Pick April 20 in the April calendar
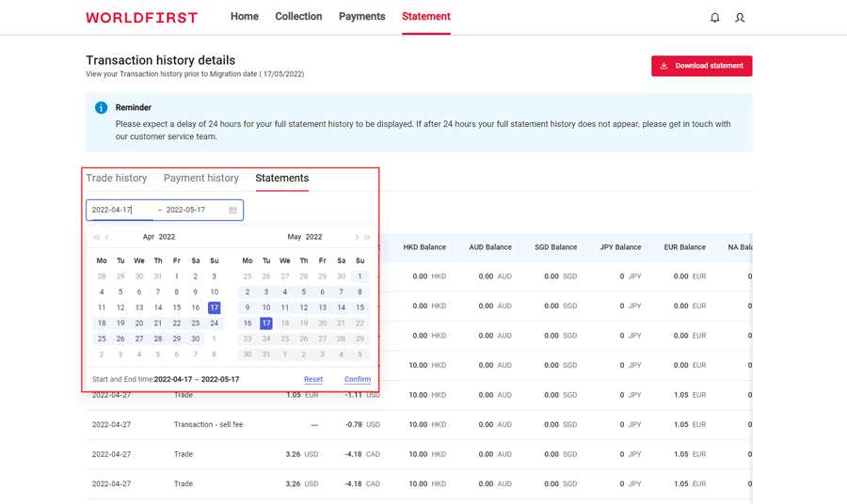 (139, 323)
